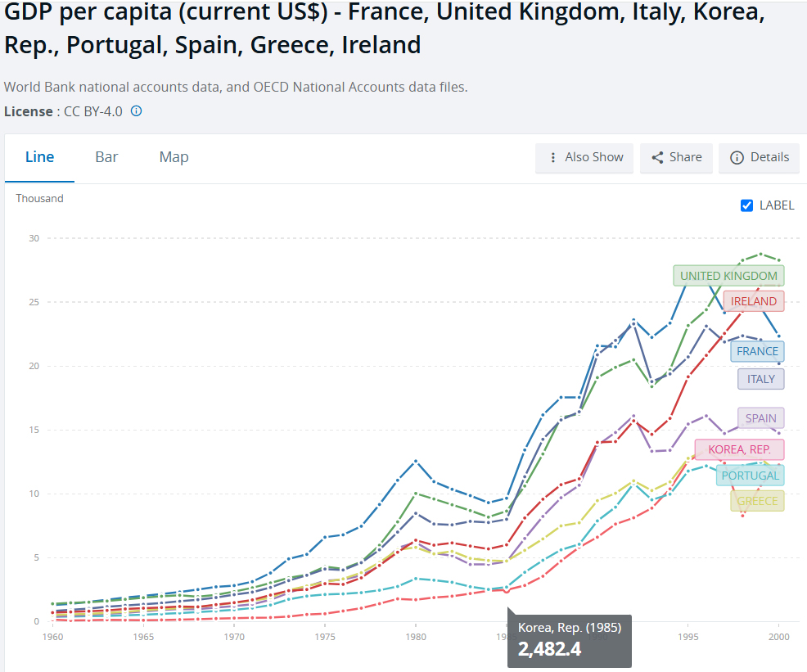Switch to the Bar tab
Image resolution: width=807 pixels, height=672 pixels.
[x=106, y=157]
